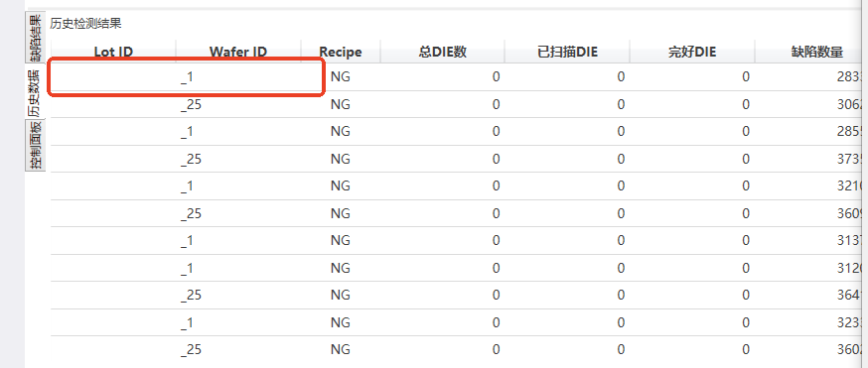Open the 控制面板 vertical tab
The width and height of the screenshot is (868, 368).
click(36, 146)
